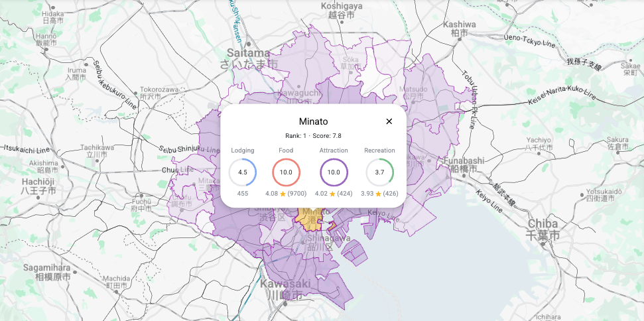Viewport: 644px width, 321px height.
Task: Click the Matsudo map label
Action: 413,92
